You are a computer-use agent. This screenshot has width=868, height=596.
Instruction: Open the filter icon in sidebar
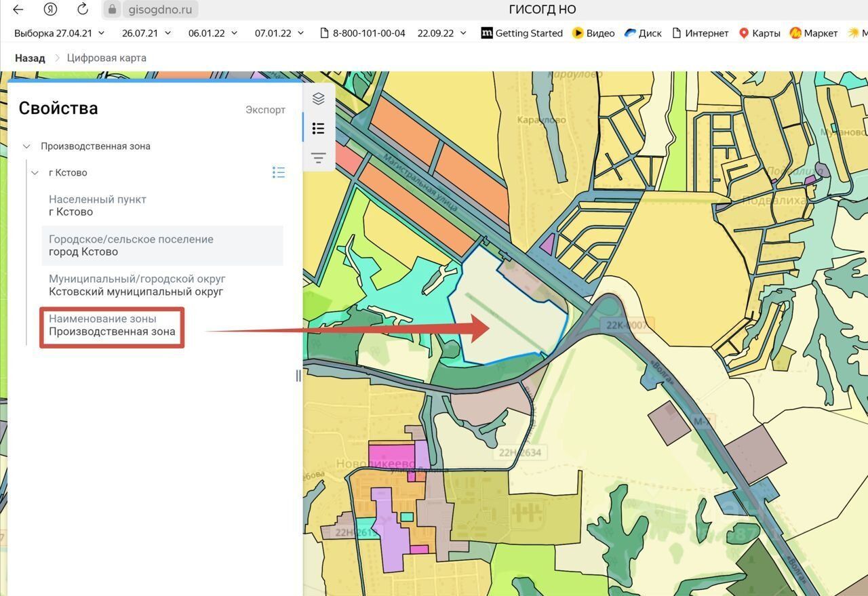click(318, 158)
